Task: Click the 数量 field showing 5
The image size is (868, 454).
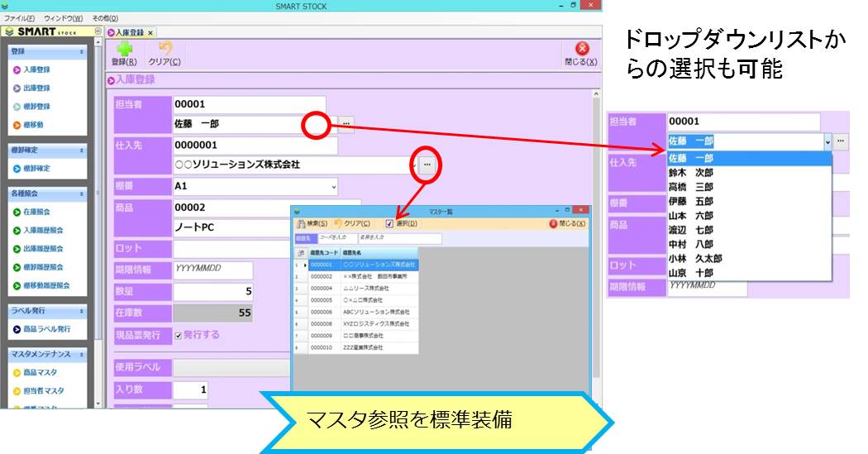Action: point(213,291)
